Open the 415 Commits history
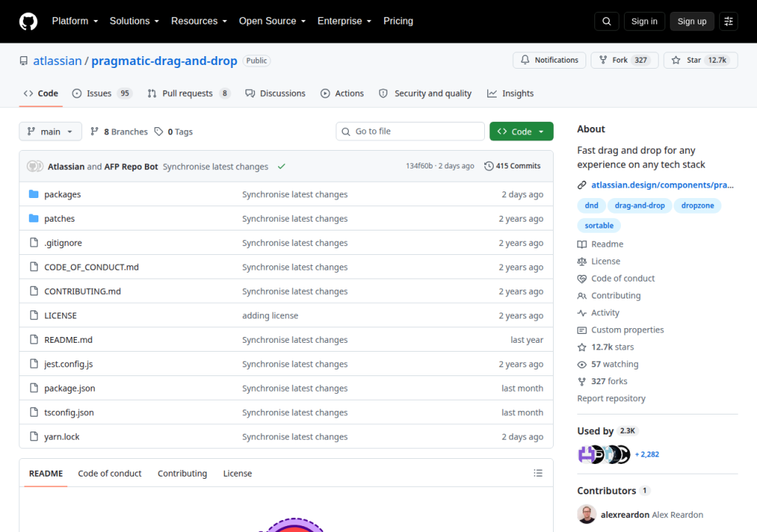This screenshot has height=532, width=757. 513,166
